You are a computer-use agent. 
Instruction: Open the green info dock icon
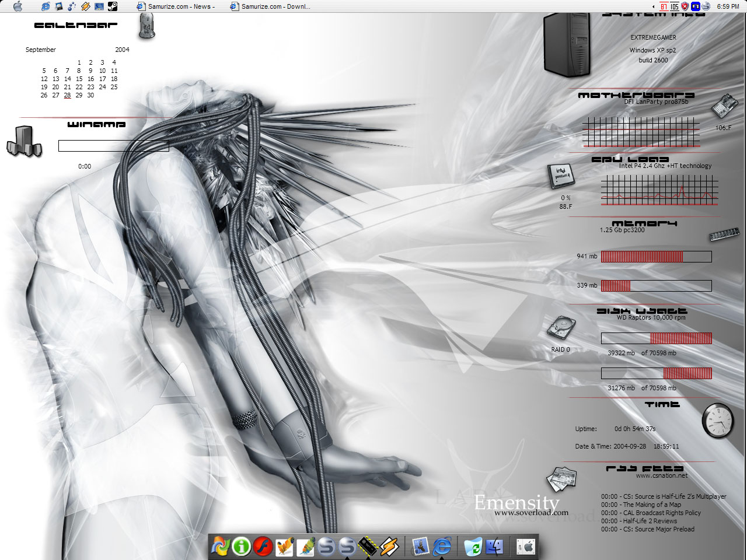(x=241, y=546)
